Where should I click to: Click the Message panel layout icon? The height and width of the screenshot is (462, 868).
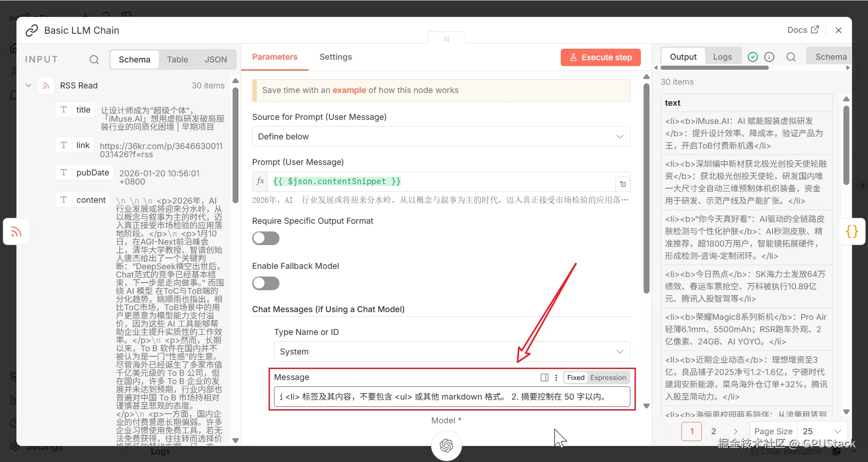coord(544,377)
